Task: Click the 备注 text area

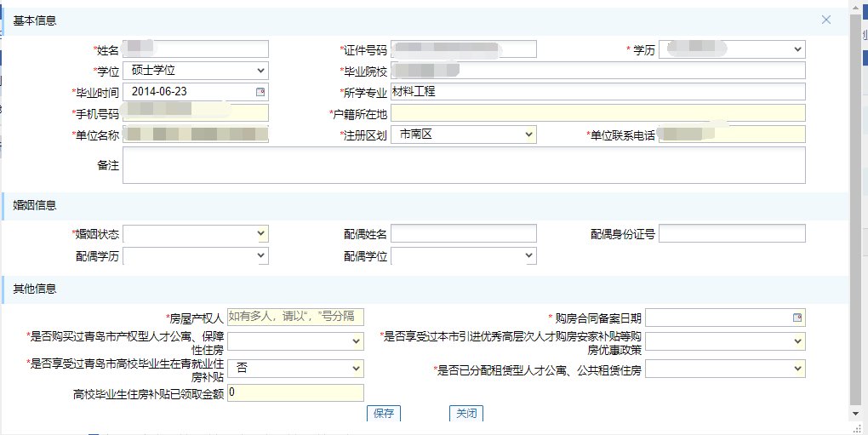Action: pos(464,165)
